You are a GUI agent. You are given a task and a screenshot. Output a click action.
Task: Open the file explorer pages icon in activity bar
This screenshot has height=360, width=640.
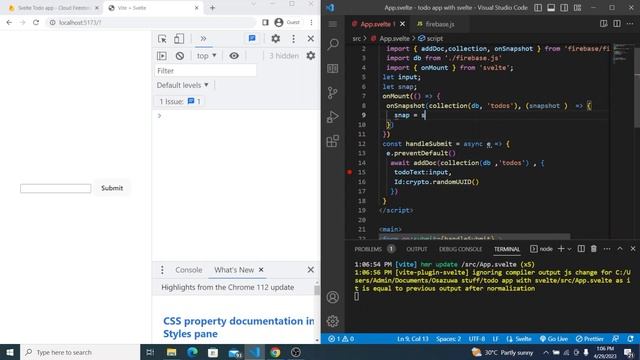(333, 68)
